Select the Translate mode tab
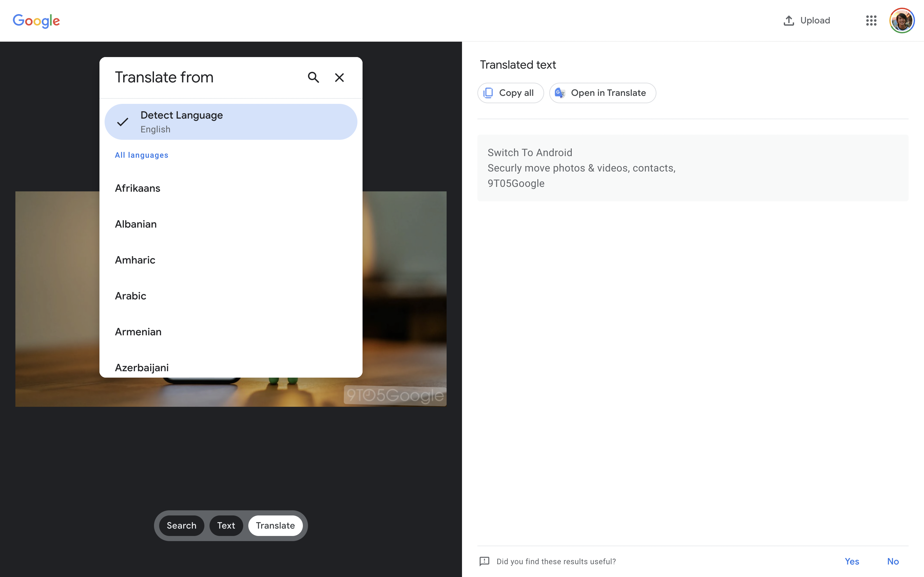Viewport: 924px width, 577px height. 275,525
